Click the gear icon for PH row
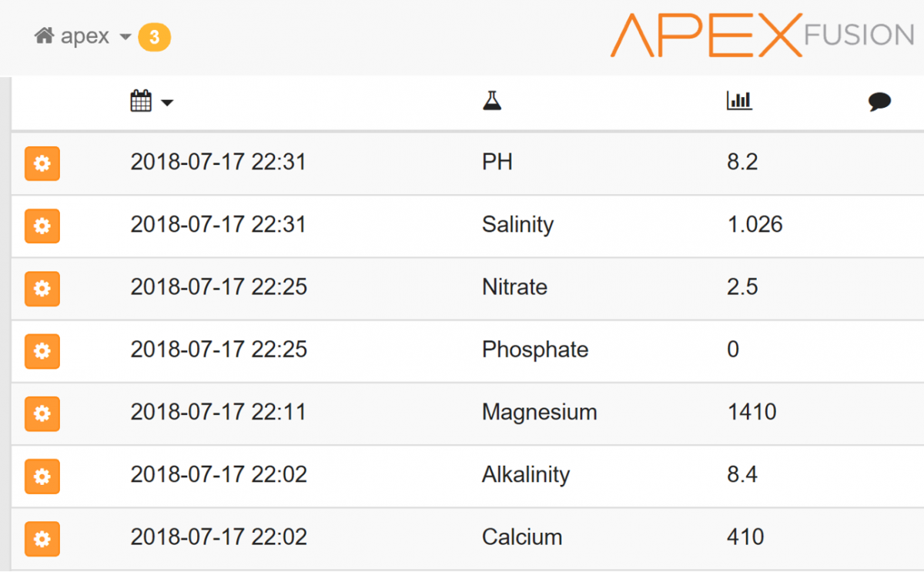This screenshot has width=924, height=572. tap(42, 163)
